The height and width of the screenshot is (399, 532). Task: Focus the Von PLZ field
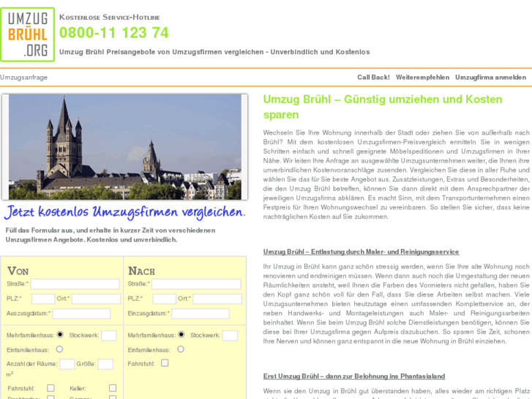43,299
